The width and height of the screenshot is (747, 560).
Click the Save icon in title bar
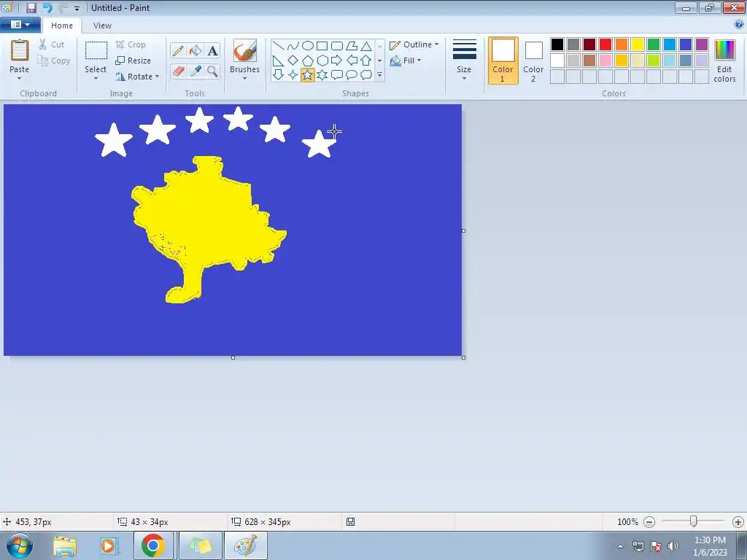[x=31, y=7]
